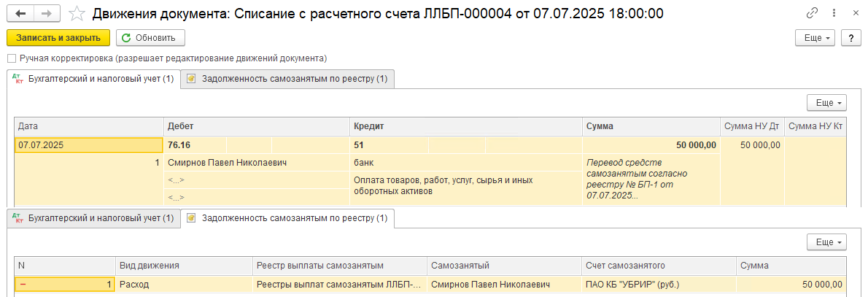
Task: Click the Дт/Кт icon on upper accounting tab
Action: click(18, 80)
